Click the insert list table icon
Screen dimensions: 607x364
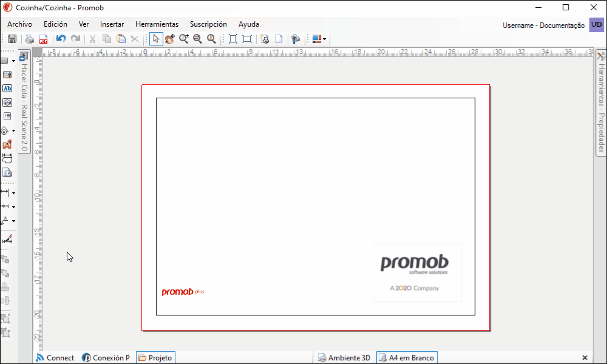(x=7, y=116)
